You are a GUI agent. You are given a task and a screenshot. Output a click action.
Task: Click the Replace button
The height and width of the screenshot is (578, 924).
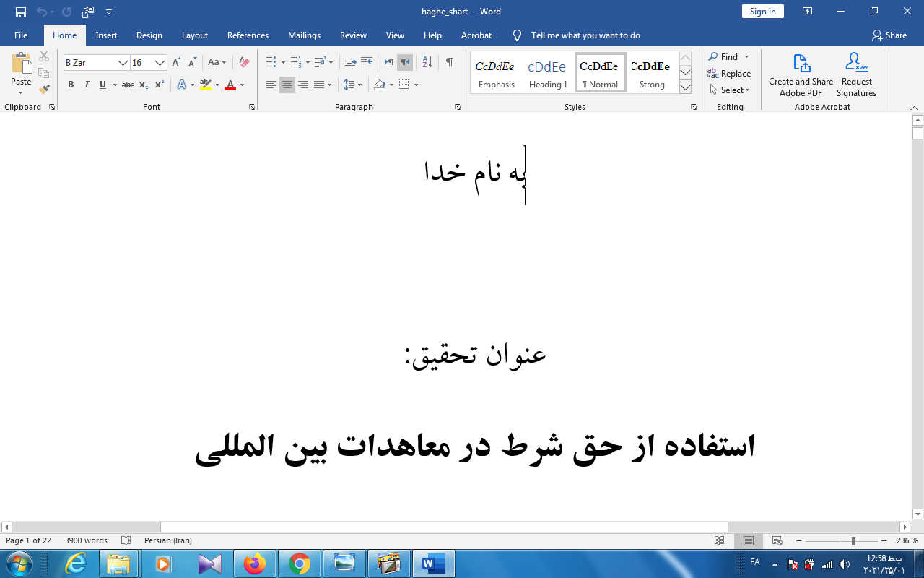729,74
